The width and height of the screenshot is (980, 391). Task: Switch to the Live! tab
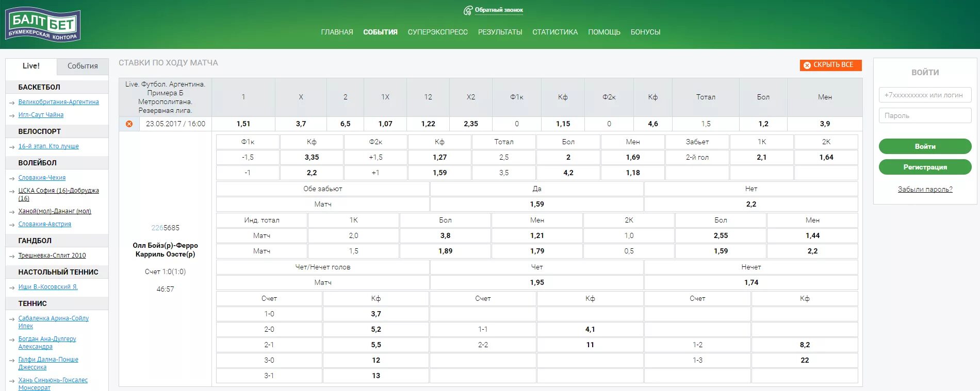[x=31, y=66]
